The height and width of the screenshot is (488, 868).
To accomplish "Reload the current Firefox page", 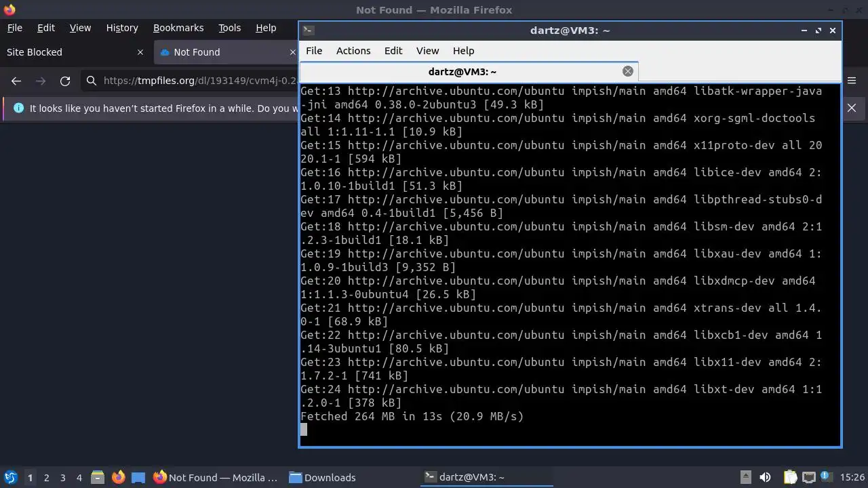I will (65, 81).
